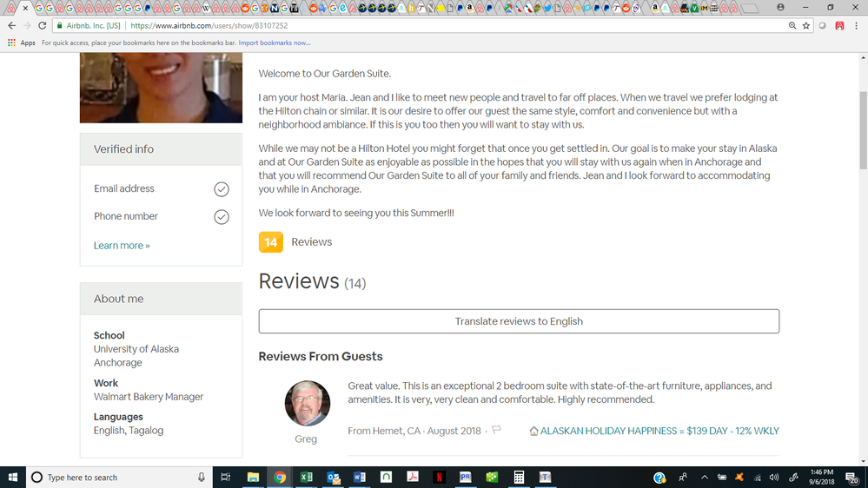Launch Netflix from the taskbar
This screenshot has height=488, width=868.
tap(439, 477)
